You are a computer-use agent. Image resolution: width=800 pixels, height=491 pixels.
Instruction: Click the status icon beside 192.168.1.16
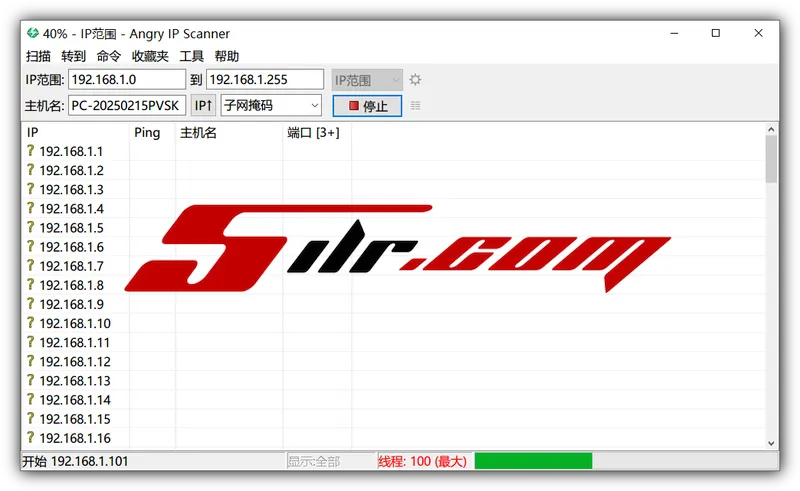click(31, 437)
